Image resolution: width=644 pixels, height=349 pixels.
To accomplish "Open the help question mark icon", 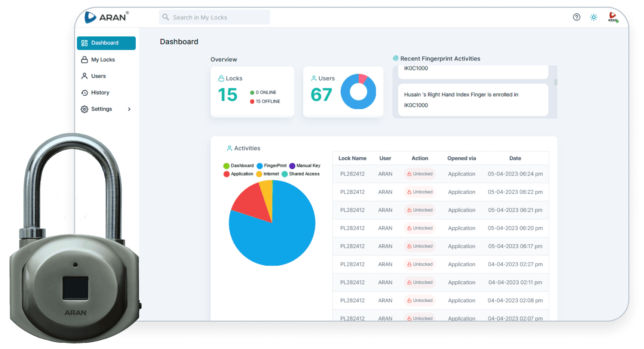I will point(577,17).
